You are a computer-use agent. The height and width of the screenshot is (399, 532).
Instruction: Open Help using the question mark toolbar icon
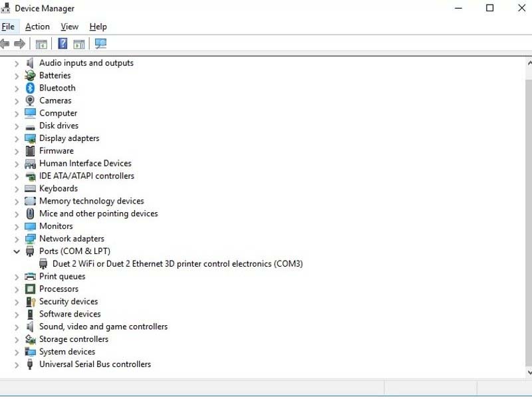[61, 43]
